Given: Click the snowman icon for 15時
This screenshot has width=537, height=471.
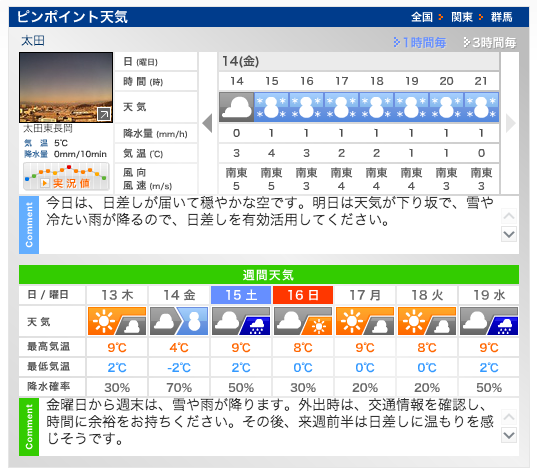Looking at the screenshot, I should [272, 107].
